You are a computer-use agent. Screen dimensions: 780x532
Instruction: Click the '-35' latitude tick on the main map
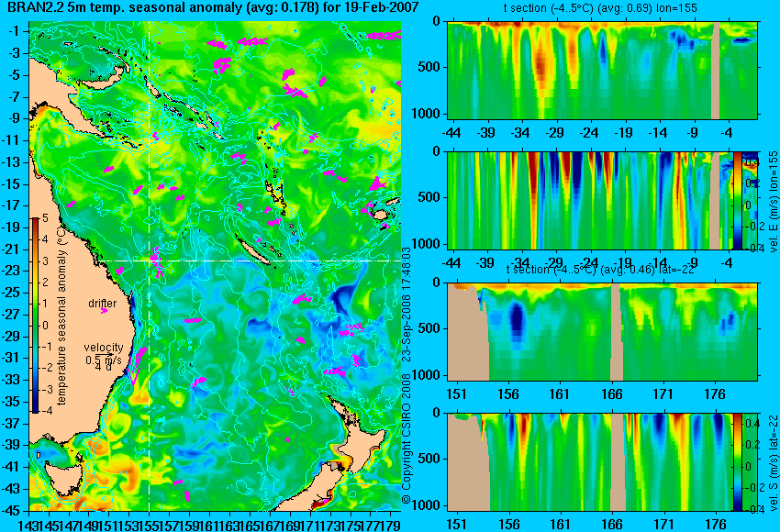click(12, 401)
